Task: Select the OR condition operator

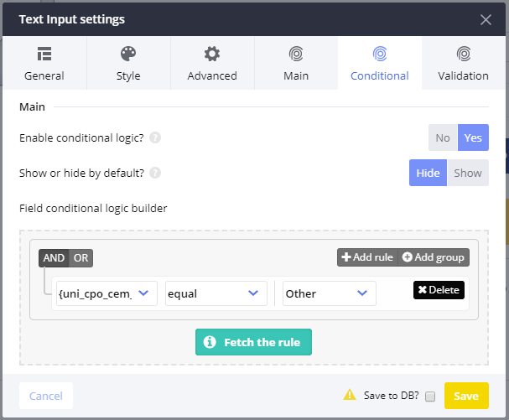Action: click(81, 258)
